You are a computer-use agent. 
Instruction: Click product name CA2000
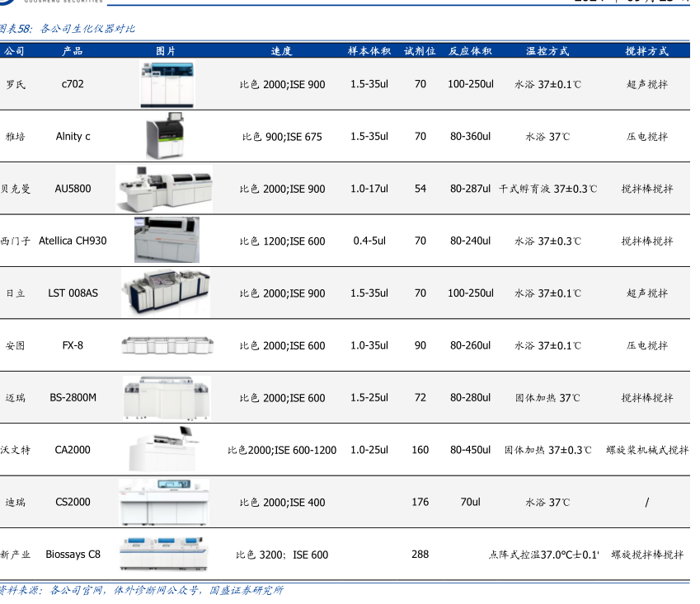pyautogui.click(x=73, y=450)
